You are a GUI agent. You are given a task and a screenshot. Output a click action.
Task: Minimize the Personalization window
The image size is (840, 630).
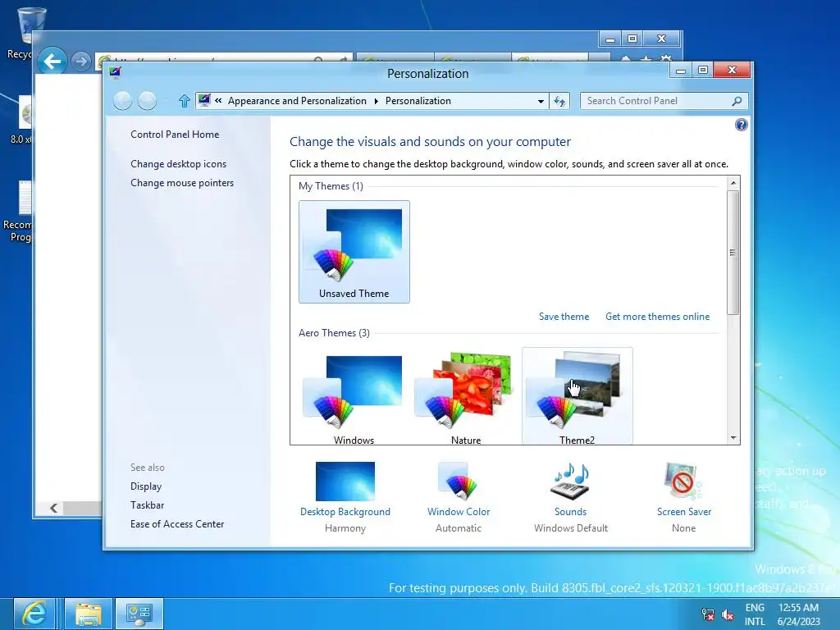click(x=681, y=71)
